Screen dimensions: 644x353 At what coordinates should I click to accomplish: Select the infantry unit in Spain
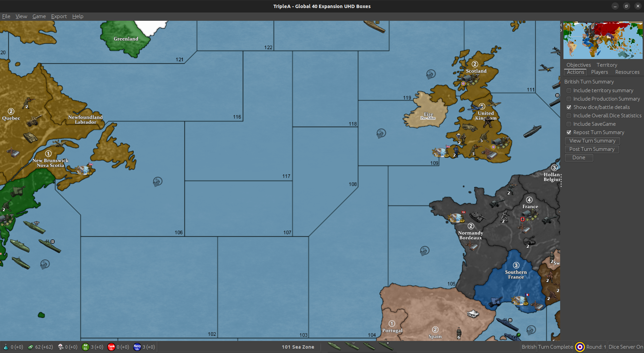(x=459, y=333)
